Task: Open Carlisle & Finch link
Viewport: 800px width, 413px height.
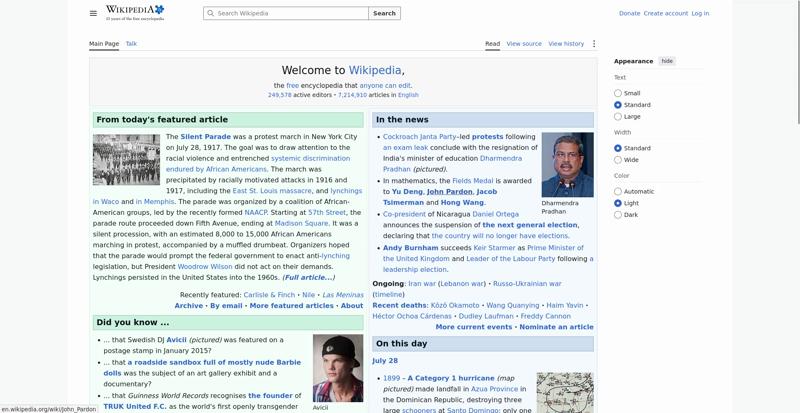Action: click(269, 295)
